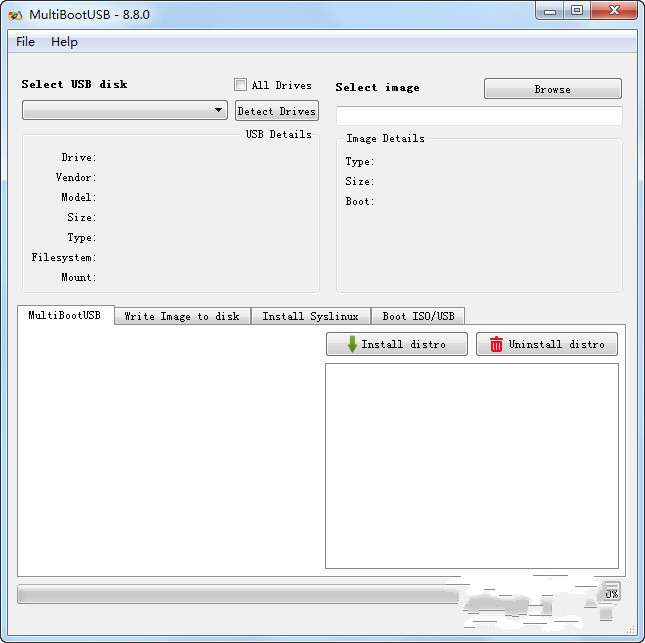Click the Type: label in Image Details
Viewport: 645px width, 643px height.
click(360, 162)
